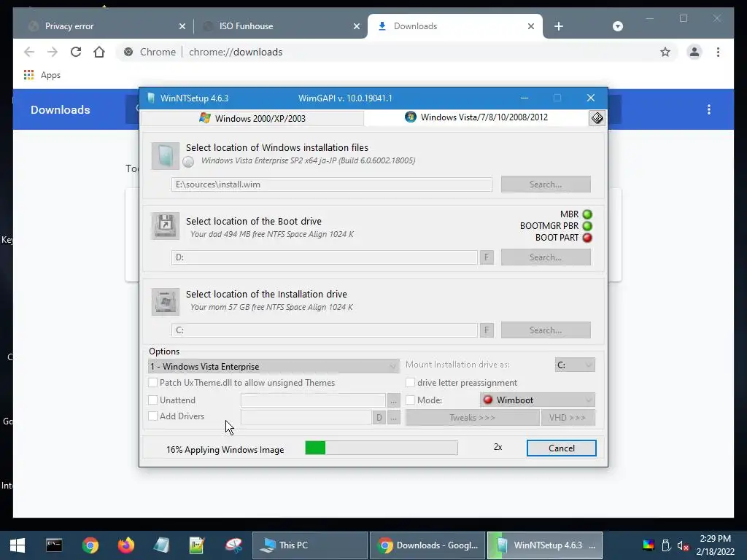Click the F format button for Installation drive

click(x=487, y=330)
